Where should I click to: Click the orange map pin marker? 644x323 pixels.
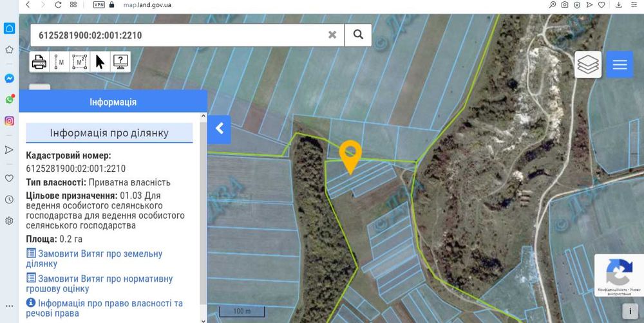tap(350, 158)
